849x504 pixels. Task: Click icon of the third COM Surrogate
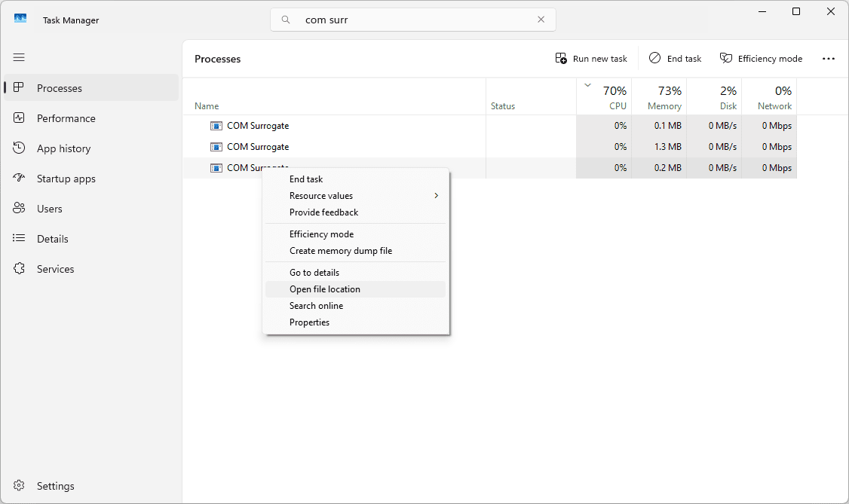216,168
